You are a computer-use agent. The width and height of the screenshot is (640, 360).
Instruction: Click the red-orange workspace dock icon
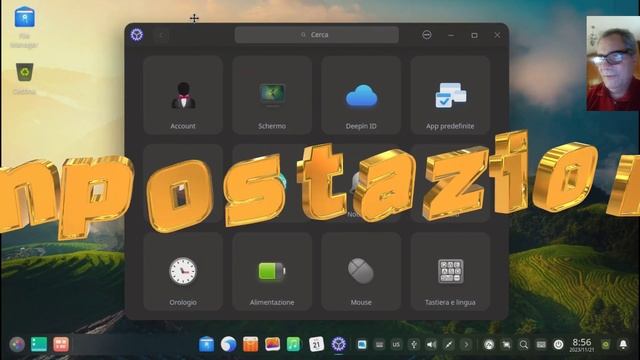click(x=61, y=344)
